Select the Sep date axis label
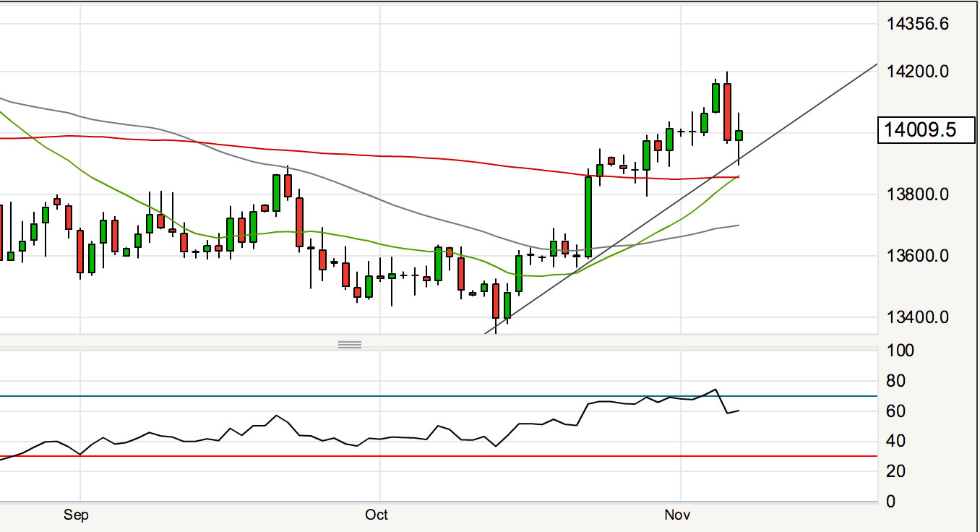The image size is (980, 532). tap(76, 515)
